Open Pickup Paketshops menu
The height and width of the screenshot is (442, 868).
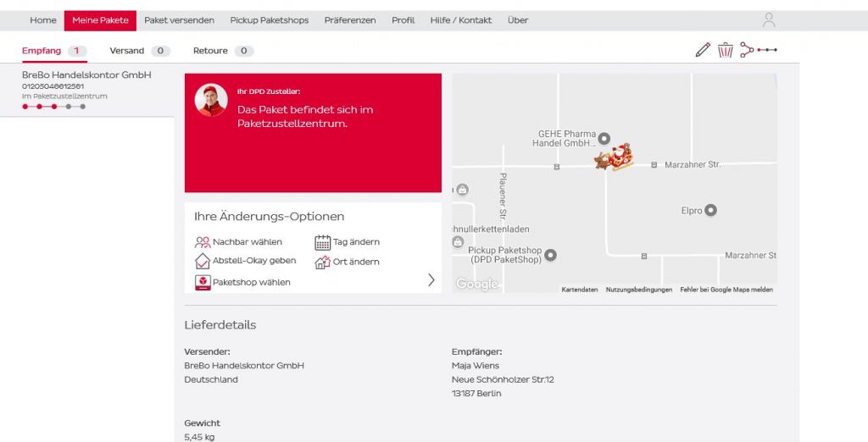270,20
